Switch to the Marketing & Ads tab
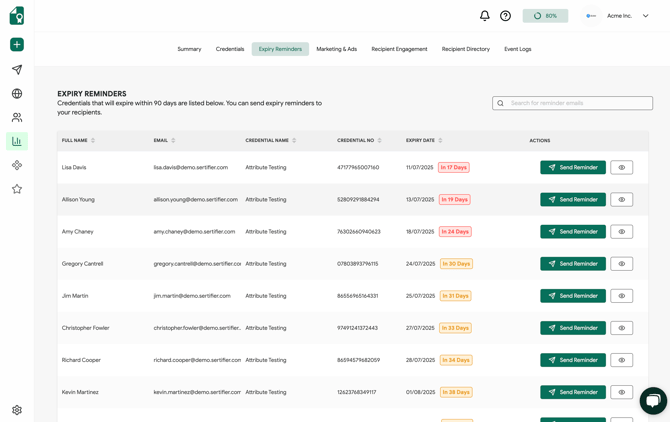 tap(336, 49)
